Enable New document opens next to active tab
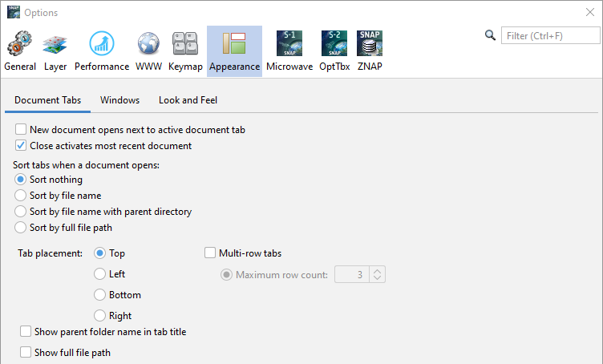This screenshot has height=364, width=603. [22, 129]
